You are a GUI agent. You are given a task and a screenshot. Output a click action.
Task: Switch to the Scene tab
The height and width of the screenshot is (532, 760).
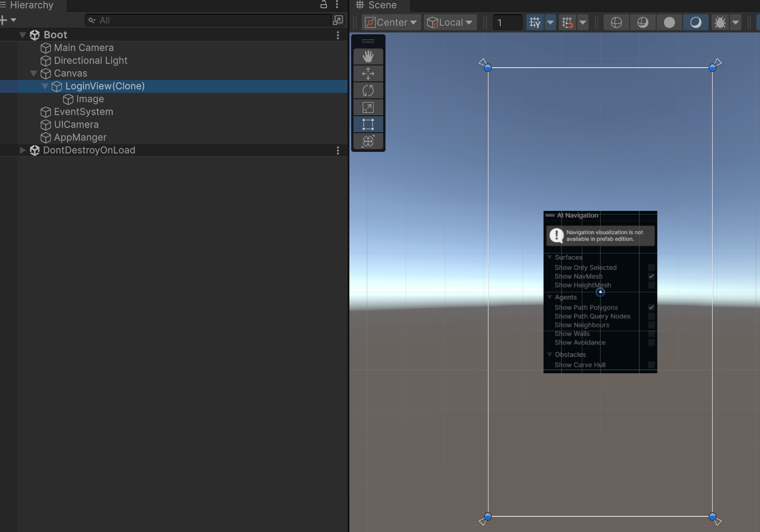377,5
